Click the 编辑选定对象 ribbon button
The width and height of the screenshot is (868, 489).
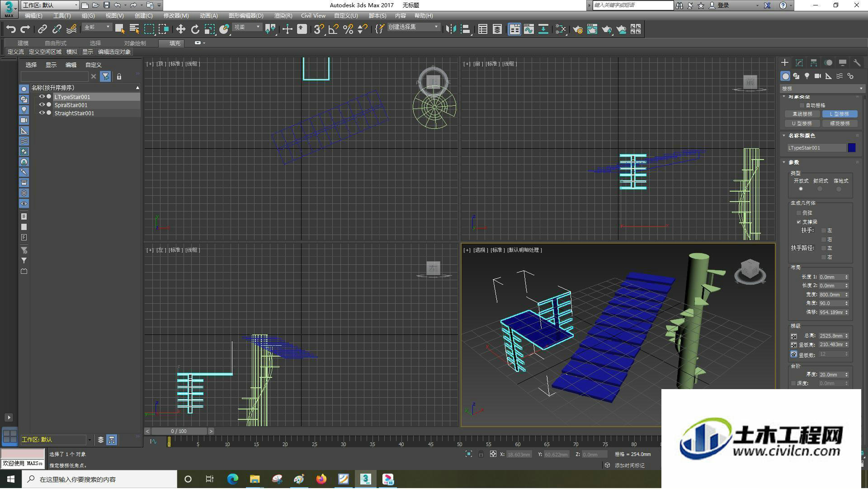(114, 52)
